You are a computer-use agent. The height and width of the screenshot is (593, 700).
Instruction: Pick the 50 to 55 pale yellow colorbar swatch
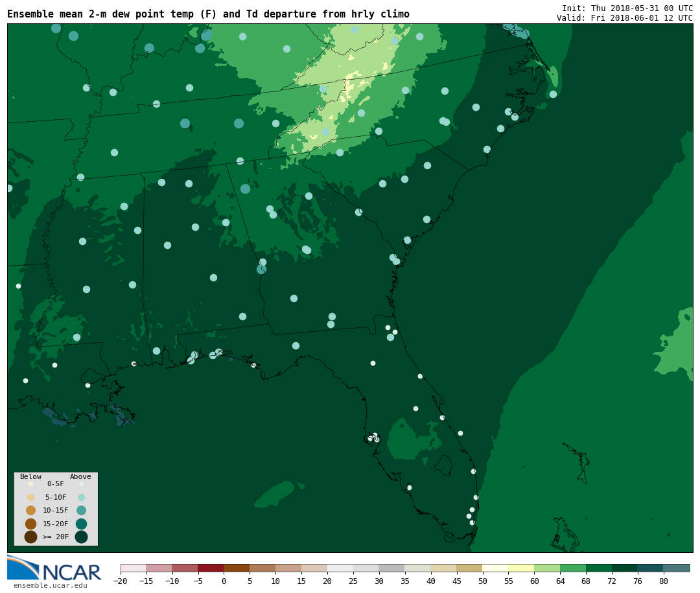coord(496,568)
